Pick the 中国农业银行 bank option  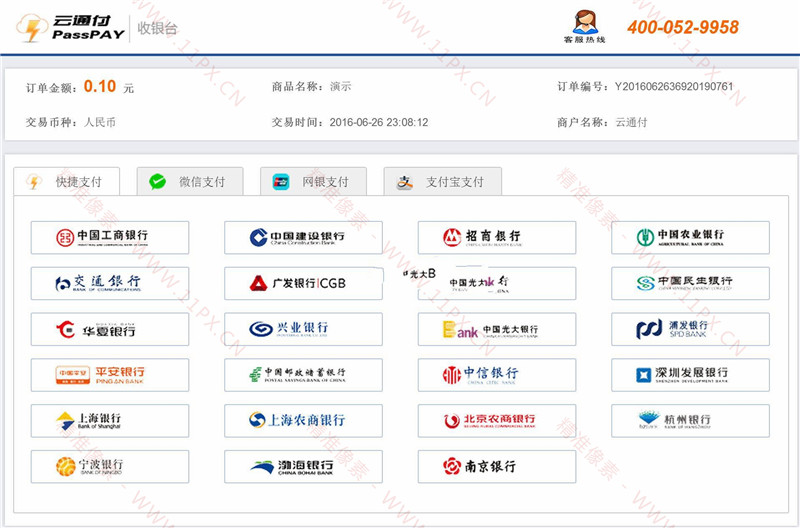(x=690, y=238)
